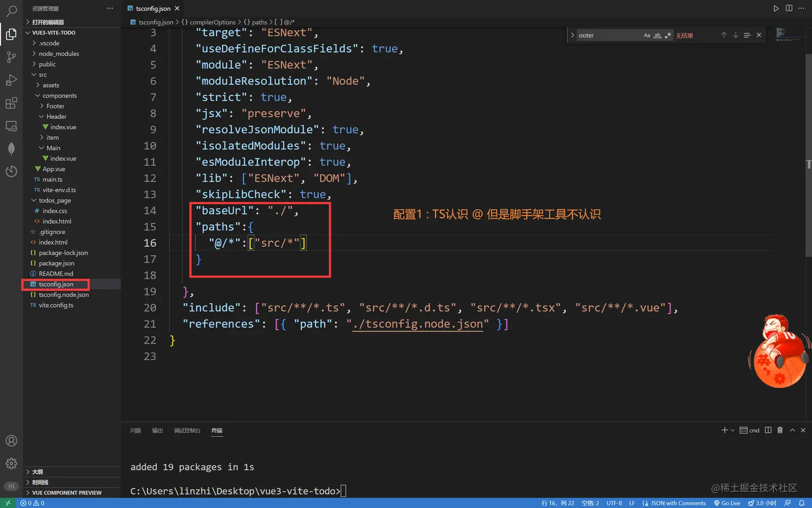Enable whole word matching in search
Image resolution: width=812 pixels, height=508 pixels.
(657, 35)
